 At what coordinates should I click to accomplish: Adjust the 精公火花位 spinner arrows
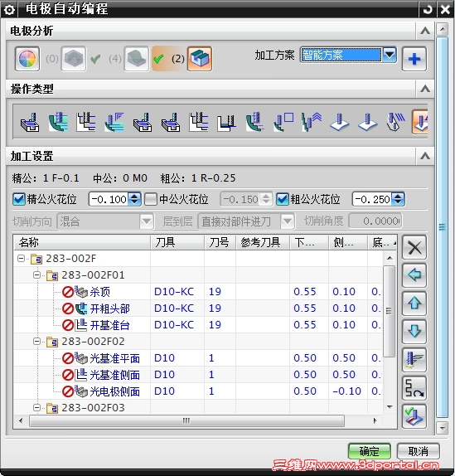tap(134, 199)
